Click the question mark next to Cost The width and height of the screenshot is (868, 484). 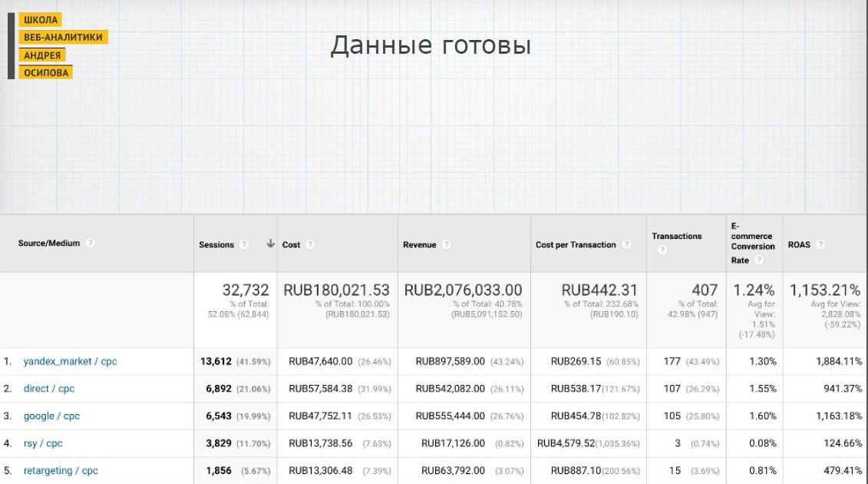tap(310, 244)
